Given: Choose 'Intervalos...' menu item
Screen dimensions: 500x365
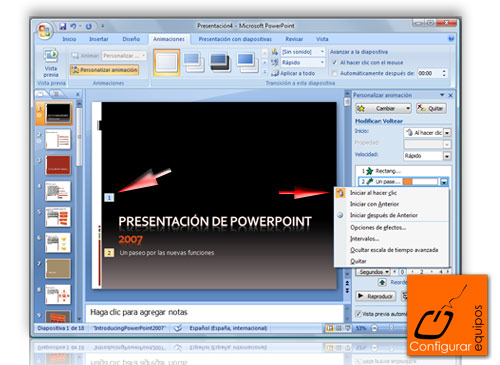Looking at the screenshot, I should tap(392, 239).
